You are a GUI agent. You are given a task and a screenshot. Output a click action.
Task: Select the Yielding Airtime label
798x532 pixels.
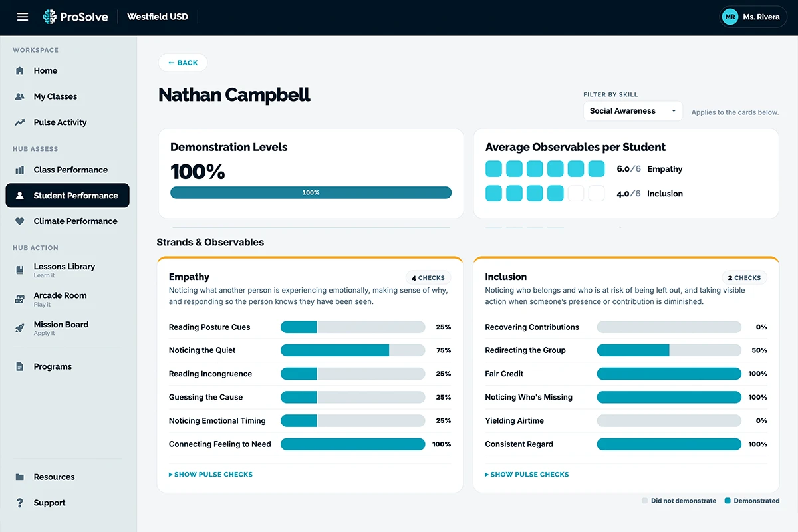click(x=514, y=421)
